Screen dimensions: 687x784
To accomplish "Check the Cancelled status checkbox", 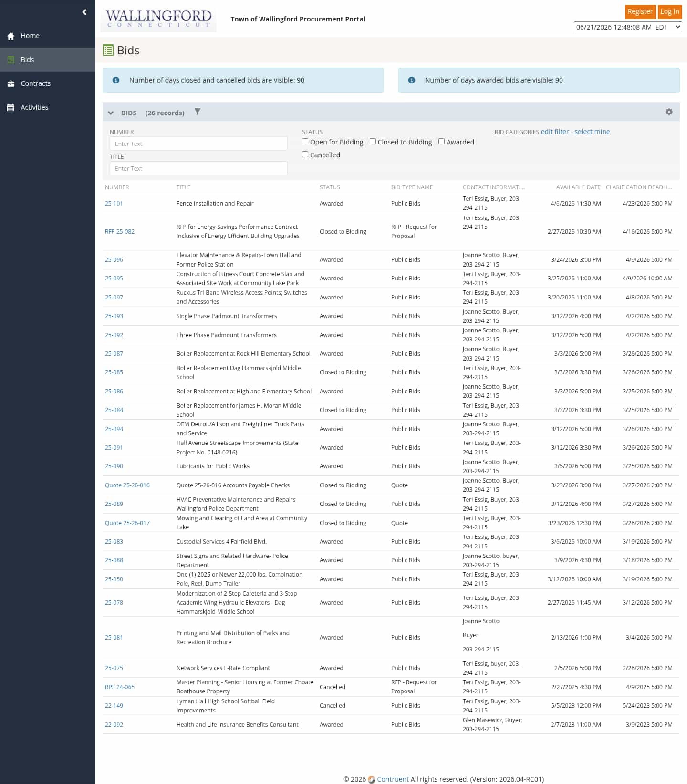I will (x=305, y=155).
